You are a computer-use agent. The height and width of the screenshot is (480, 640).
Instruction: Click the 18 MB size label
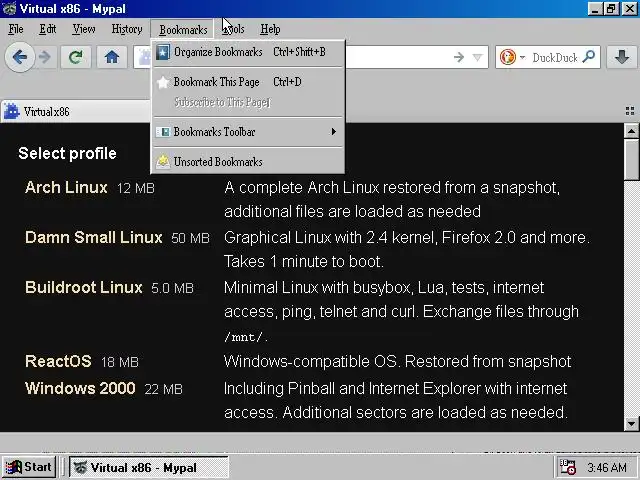click(120, 362)
